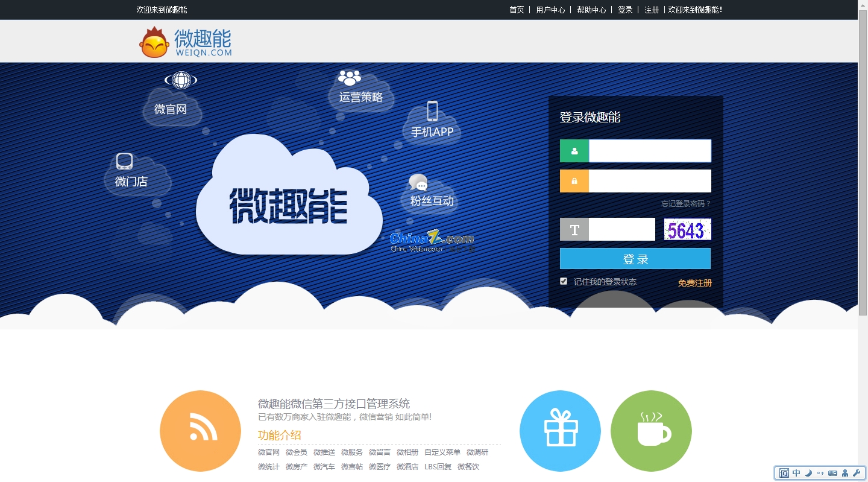Click the 微房产 feature link
This screenshot has height=482, width=868.
pyautogui.click(x=297, y=467)
